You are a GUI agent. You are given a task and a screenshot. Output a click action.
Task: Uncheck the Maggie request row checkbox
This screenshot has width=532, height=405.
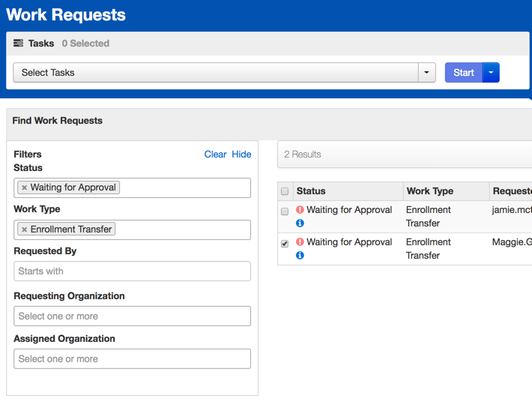[x=285, y=244]
